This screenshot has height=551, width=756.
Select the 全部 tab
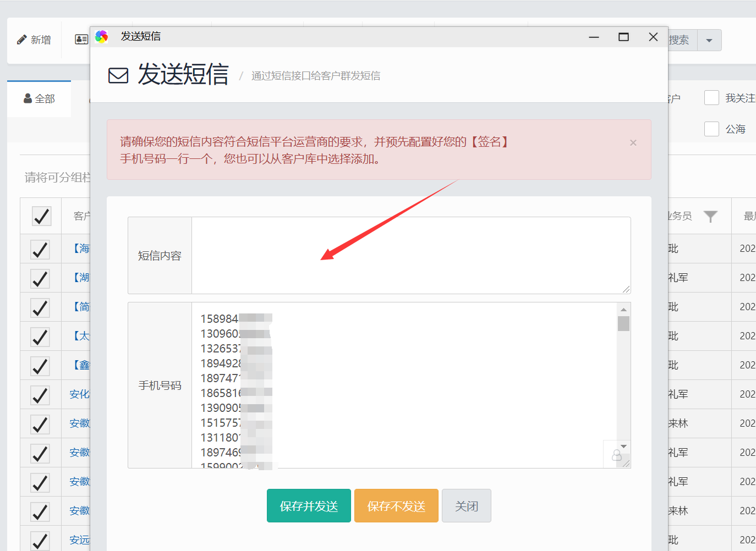point(39,99)
